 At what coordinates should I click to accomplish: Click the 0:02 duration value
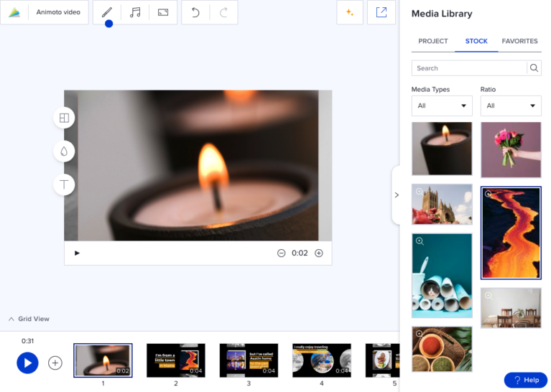(300, 253)
